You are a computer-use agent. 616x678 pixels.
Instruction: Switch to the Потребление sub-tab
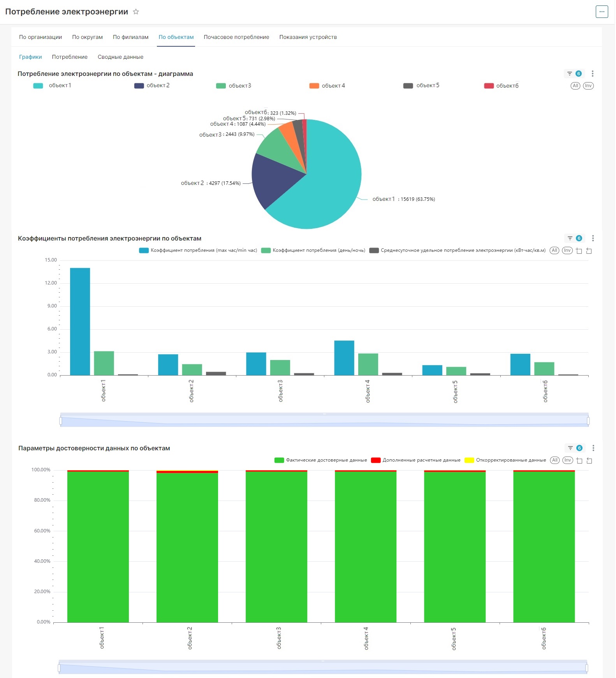click(70, 57)
